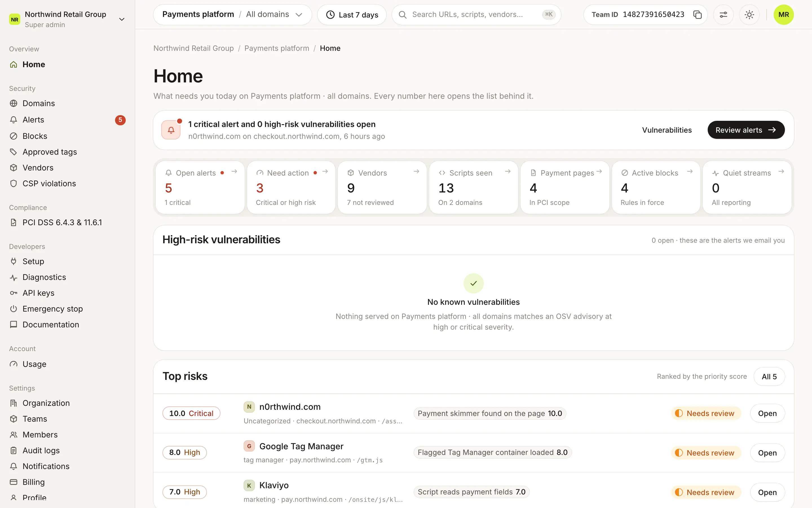Screen dimensions: 812x508
Task: Click Needs review status for Google Tag Manager
Action: tap(706, 453)
